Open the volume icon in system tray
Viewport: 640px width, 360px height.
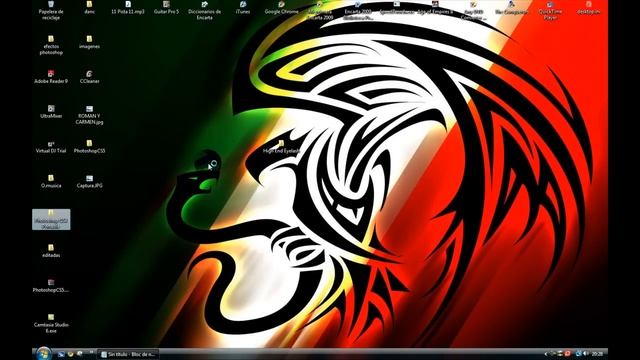(x=586, y=353)
